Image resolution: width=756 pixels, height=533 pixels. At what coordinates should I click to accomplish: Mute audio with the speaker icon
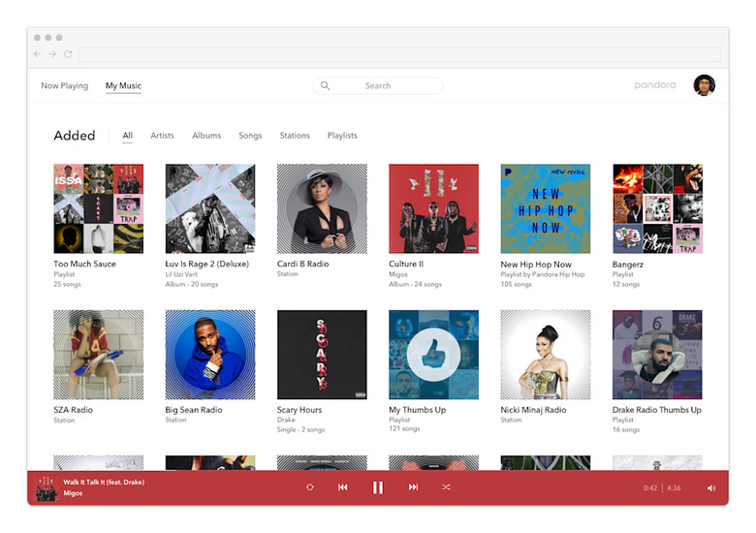[711, 488]
